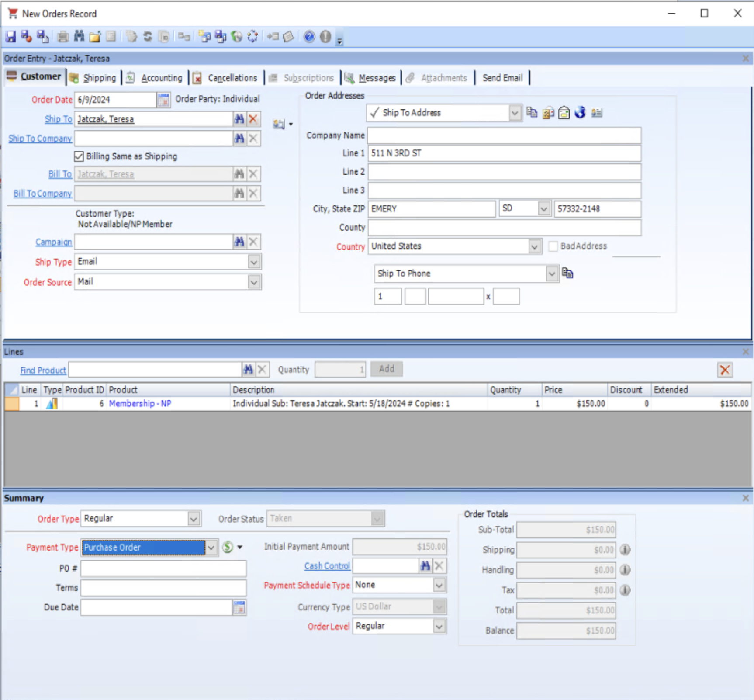This screenshot has width=754, height=700.
Task: Open the blue Help question mark icon
Action: pyautogui.click(x=309, y=37)
